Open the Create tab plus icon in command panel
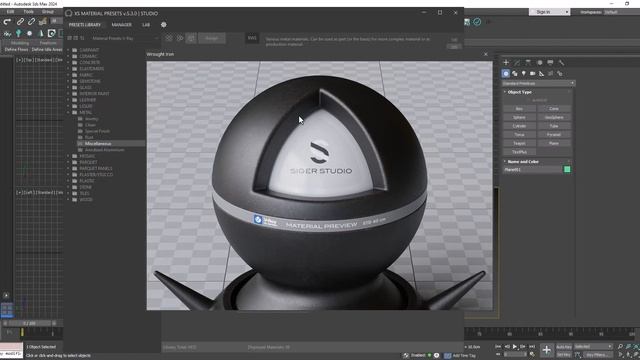 (x=506, y=62)
